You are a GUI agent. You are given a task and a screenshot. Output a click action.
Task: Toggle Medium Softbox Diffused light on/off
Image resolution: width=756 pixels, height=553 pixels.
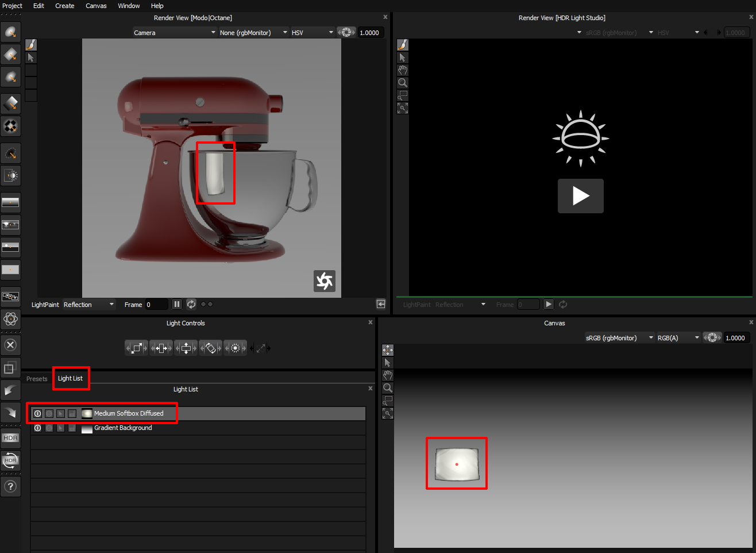coord(38,413)
